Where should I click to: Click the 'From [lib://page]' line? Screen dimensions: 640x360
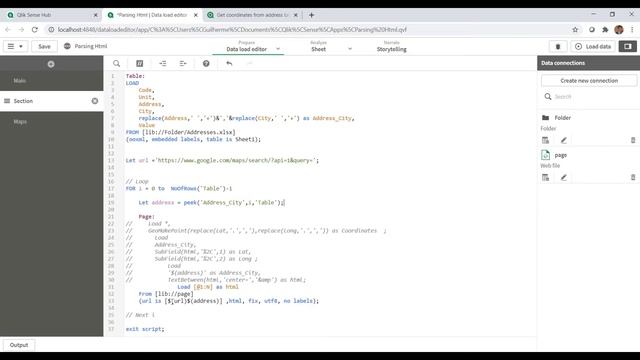[x=166, y=294]
